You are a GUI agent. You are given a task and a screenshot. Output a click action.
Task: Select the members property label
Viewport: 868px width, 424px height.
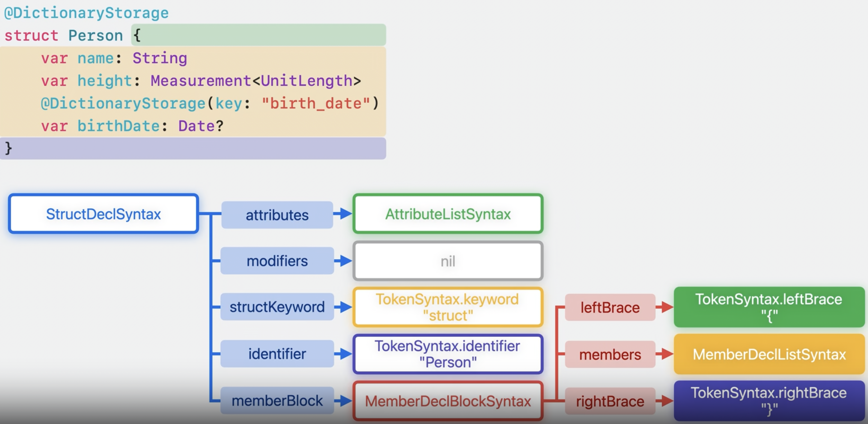click(x=610, y=354)
